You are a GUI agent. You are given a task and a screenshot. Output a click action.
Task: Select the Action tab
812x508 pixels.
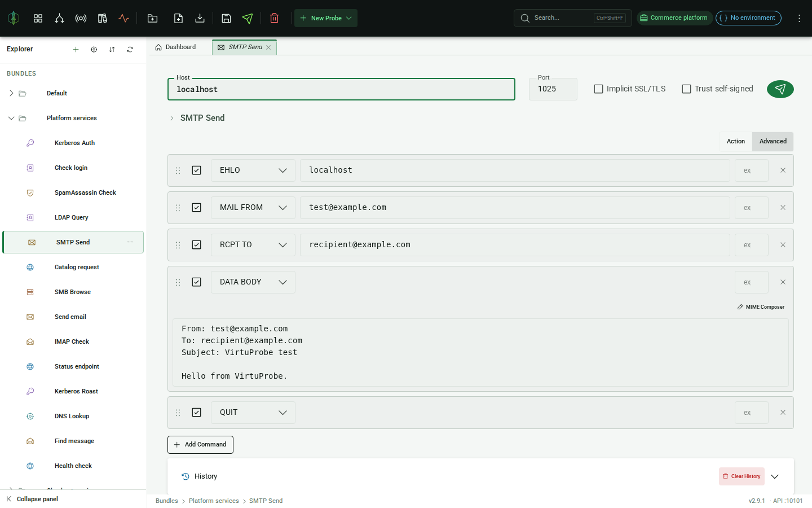tap(736, 142)
